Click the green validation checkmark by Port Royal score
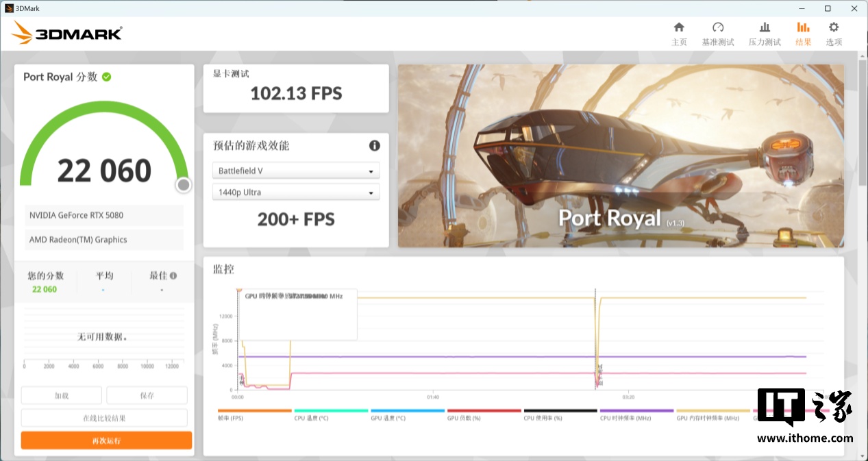Screen dimensions: 868x461 coord(107,77)
